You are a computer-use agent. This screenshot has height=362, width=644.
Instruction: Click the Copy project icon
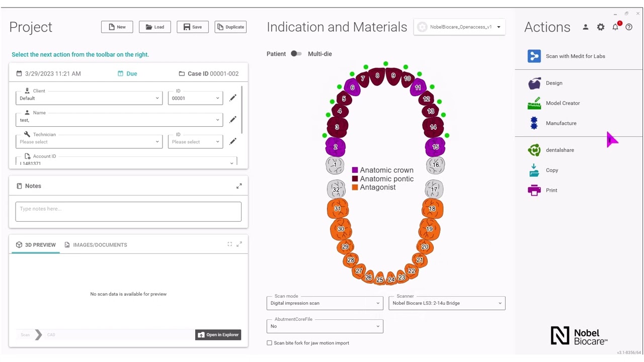[534, 170]
